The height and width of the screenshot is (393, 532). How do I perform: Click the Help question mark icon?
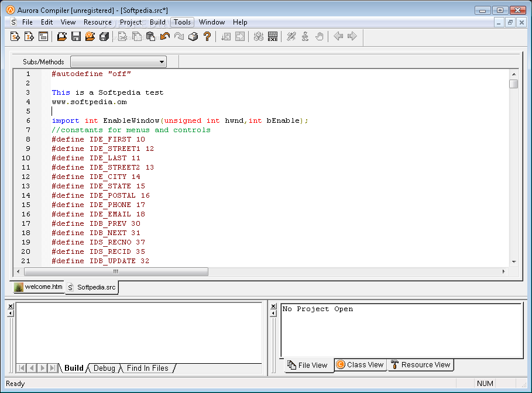[x=207, y=36]
